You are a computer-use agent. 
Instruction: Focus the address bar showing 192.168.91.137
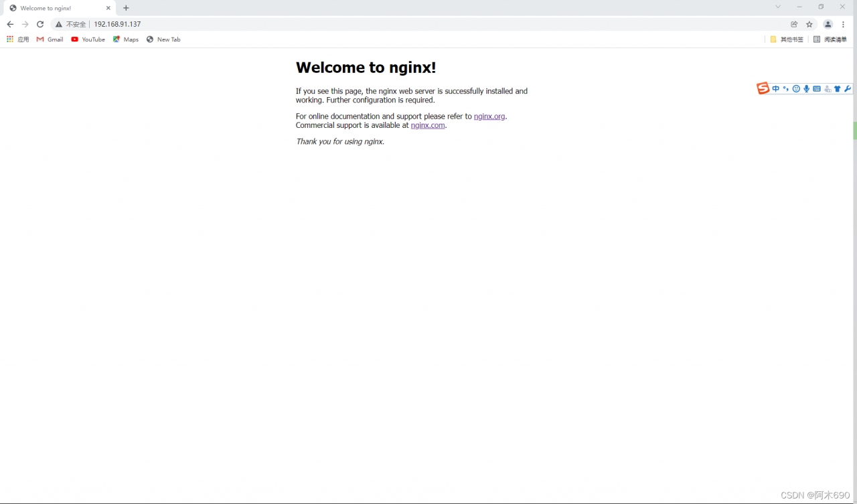435,24
